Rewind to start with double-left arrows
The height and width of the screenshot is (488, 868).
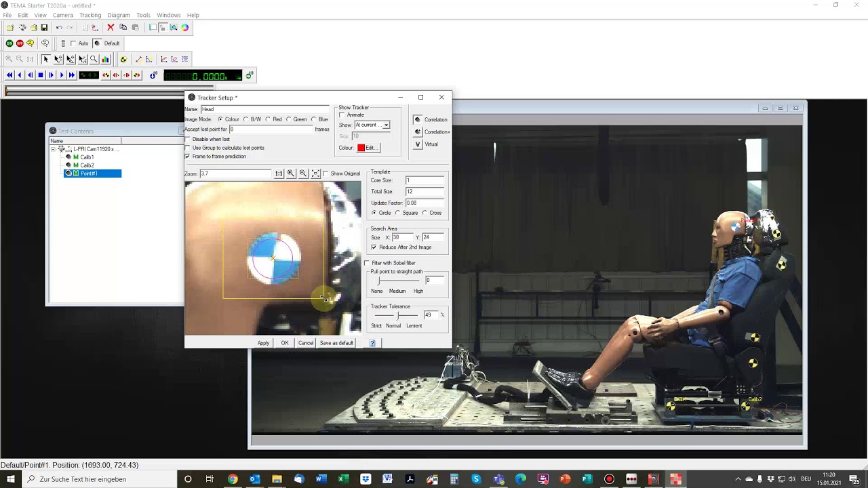click(x=9, y=75)
